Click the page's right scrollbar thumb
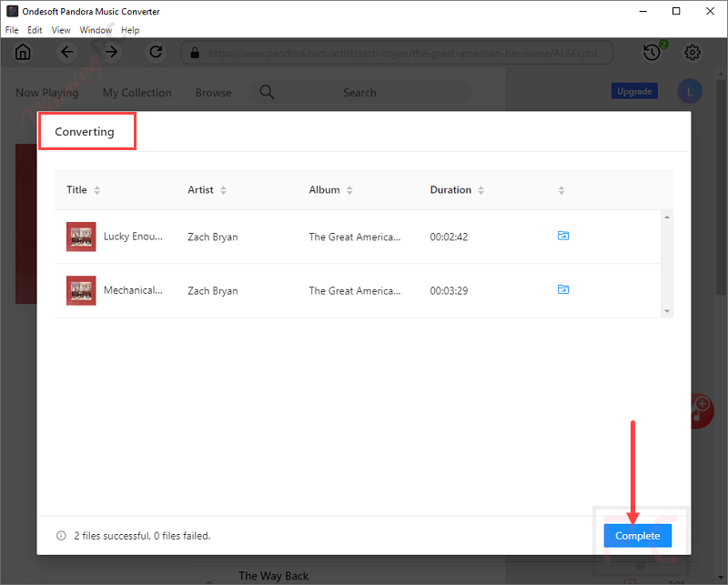Image resolution: width=728 pixels, height=585 pixels. (720, 187)
